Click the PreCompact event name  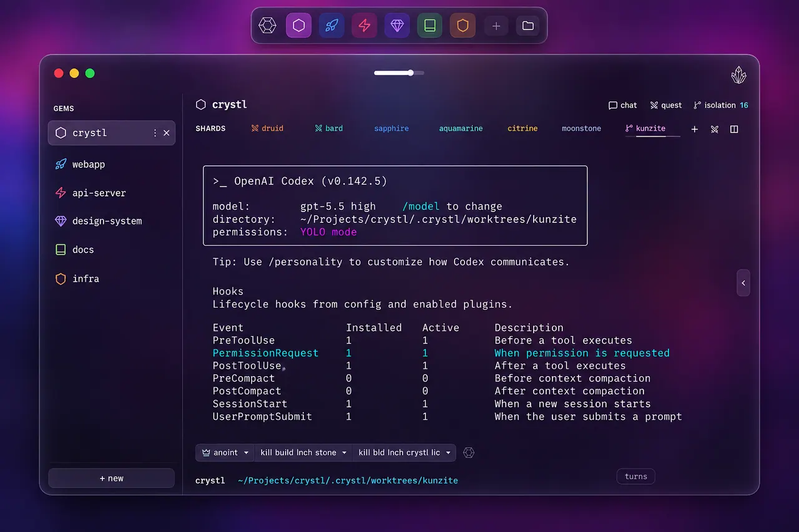point(243,379)
